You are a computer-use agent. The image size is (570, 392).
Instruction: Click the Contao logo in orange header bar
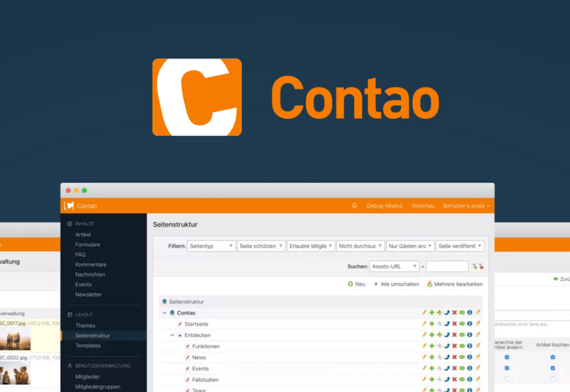pos(69,206)
